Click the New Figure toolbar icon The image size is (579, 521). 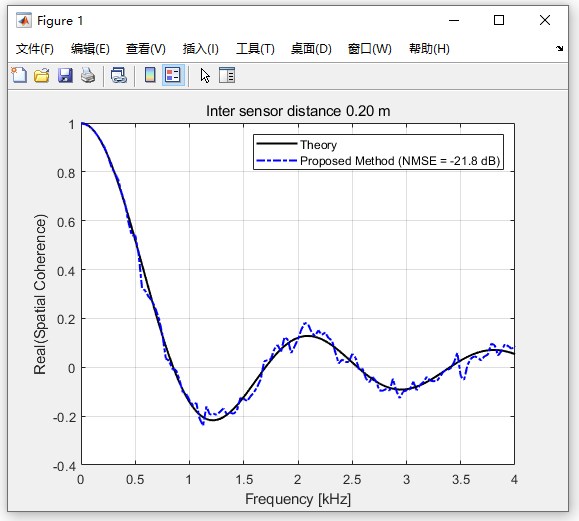click(19, 75)
